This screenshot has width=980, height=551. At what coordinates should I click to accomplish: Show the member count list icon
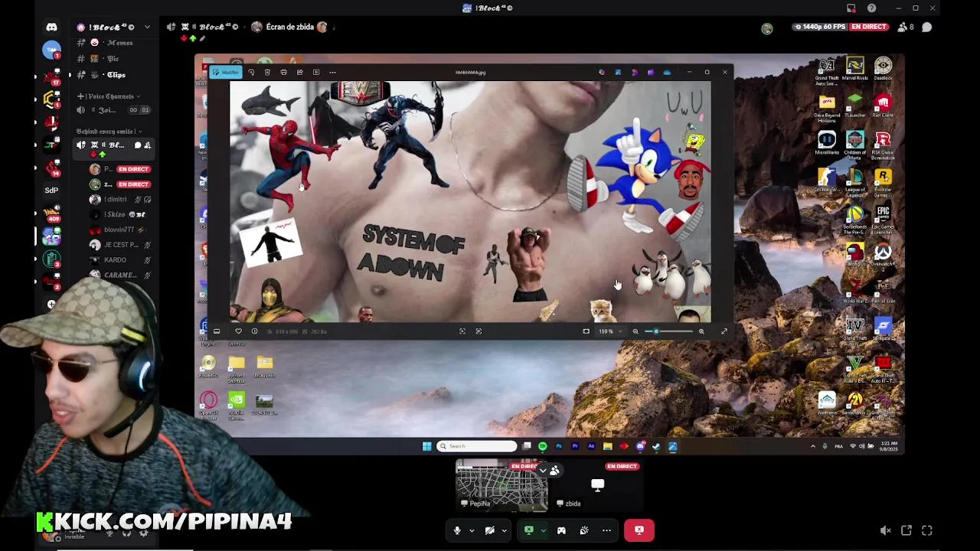coord(905,27)
